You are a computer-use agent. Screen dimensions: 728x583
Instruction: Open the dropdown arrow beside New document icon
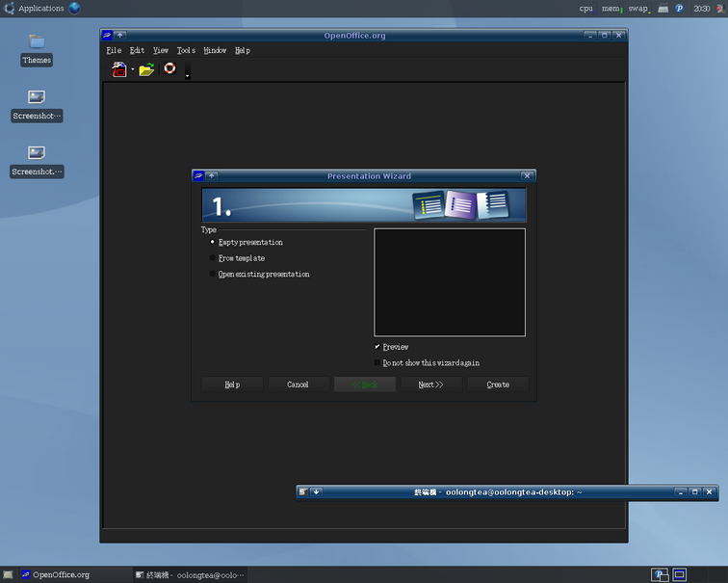pyautogui.click(x=133, y=69)
